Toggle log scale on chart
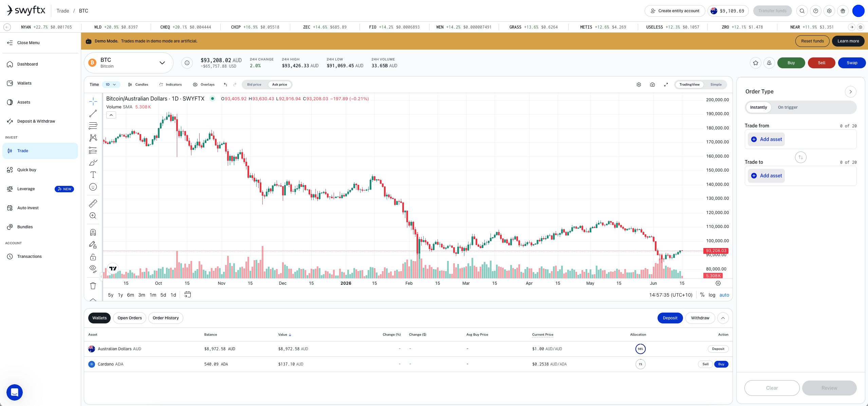The height and width of the screenshot is (406, 868). (712, 295)
